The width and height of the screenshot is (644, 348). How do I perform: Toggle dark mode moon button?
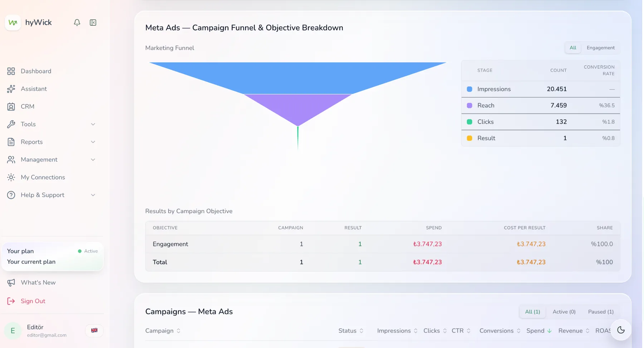pos(621,330)
